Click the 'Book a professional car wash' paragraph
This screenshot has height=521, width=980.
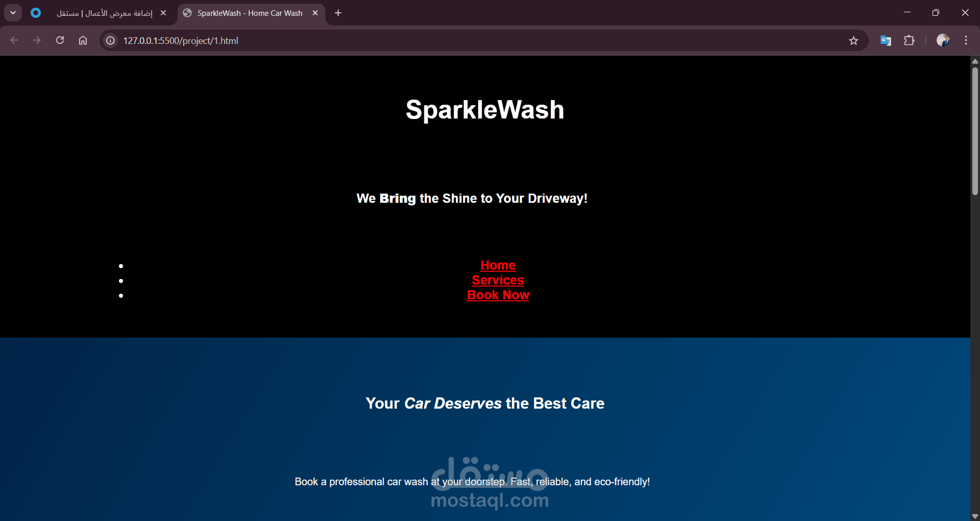pyautogui.click(x=472, y=482)
